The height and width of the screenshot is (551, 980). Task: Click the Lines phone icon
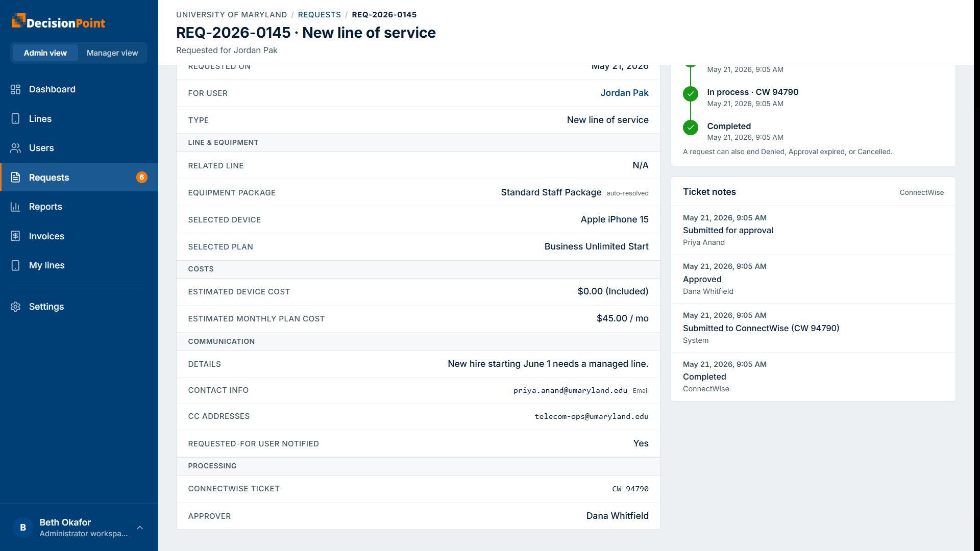click(x=15, y=119)
